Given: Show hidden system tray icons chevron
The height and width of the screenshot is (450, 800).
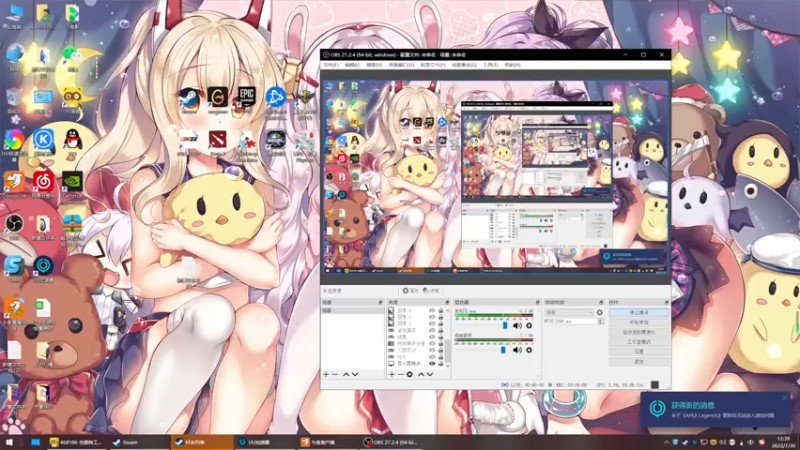Looking at the screenshot, I should pos(666,442).
